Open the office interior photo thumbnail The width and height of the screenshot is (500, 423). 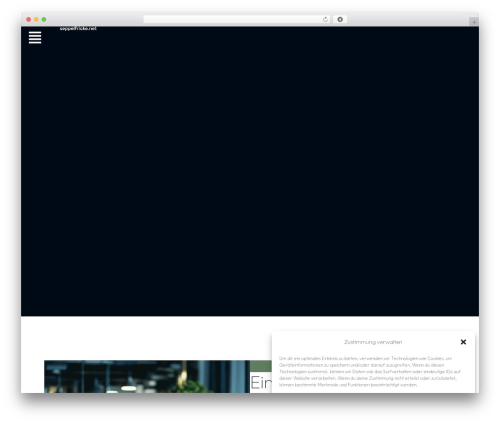pyautogui.click(x=147, y=377)
